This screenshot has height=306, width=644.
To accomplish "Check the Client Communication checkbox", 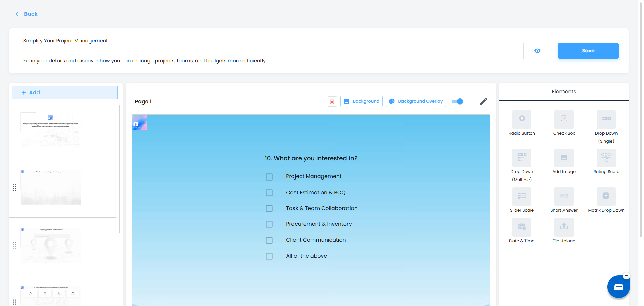I will coord(269,240).
